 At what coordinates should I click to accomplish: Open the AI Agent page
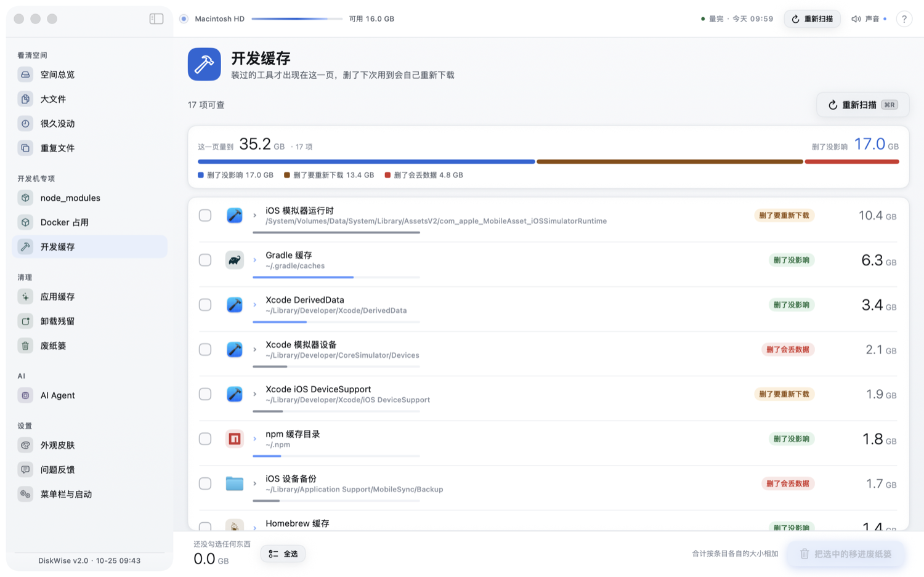click(x=89, y=395)
